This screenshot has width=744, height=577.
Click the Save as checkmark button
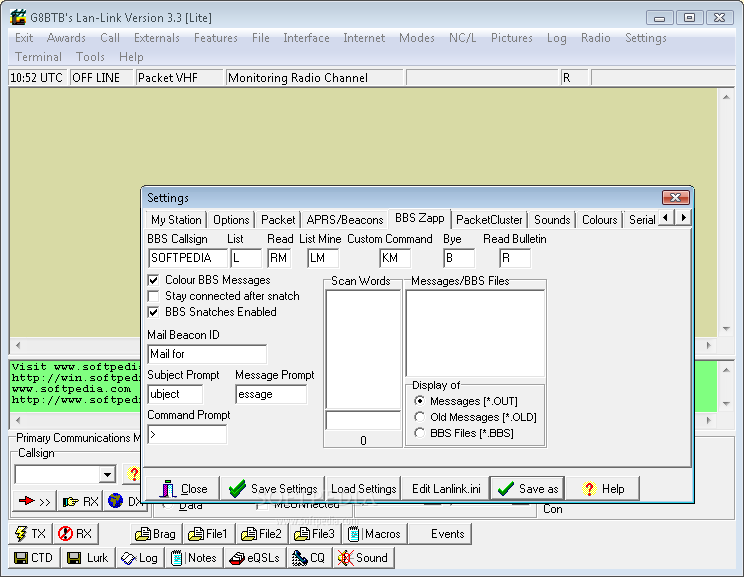tap(528, 488)
